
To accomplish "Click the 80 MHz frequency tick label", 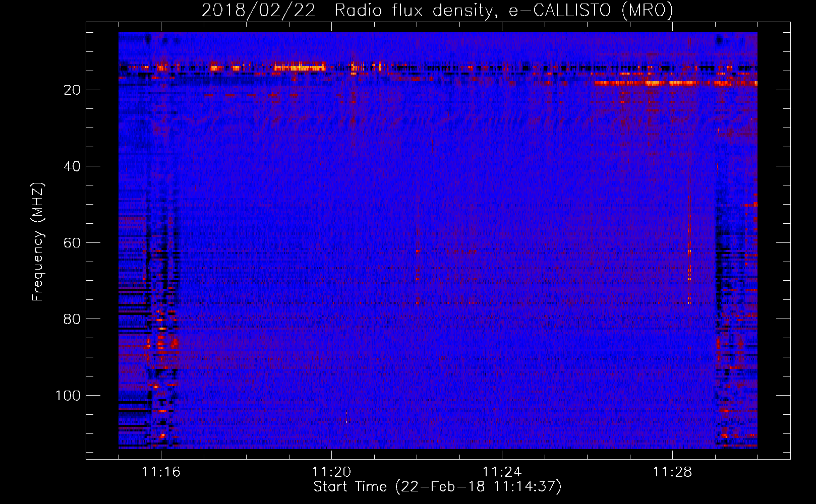I will pos(73,319).
